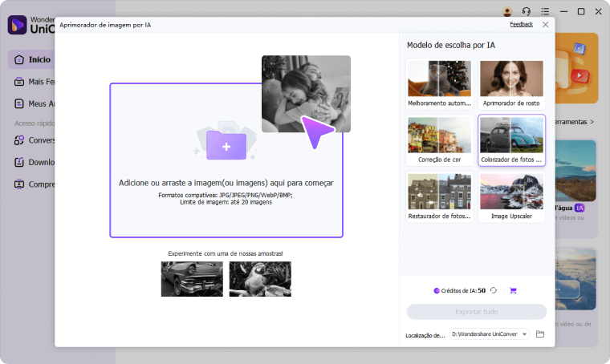Try the parrot sample image
The height and width of the screenshot is (364, 610).
coord(260,279)
